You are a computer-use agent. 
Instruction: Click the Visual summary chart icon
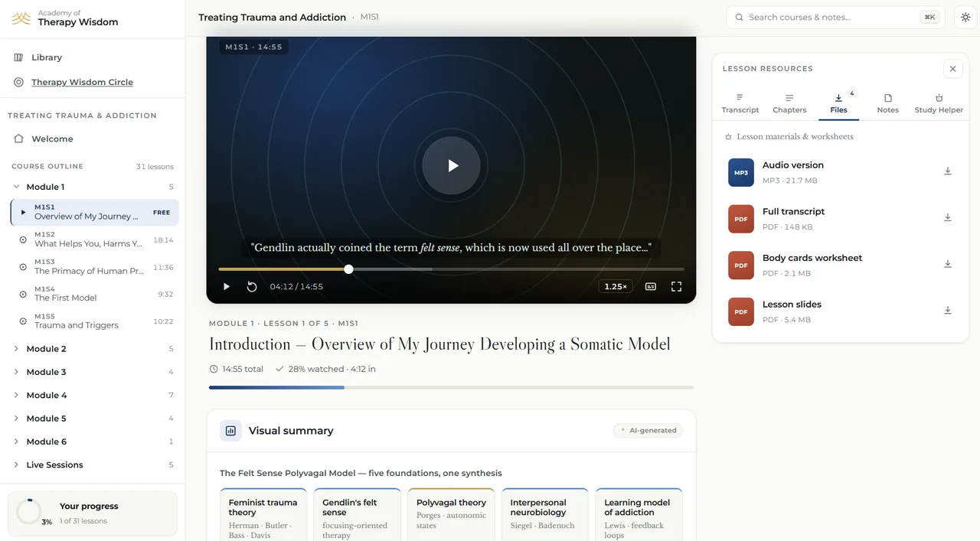click(230, 431)
